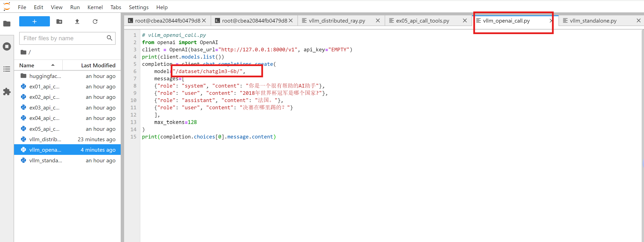Close the ex05_api_call_tools.py tab
The height and width of the screenshot is (242, 644).
[465, 21]
